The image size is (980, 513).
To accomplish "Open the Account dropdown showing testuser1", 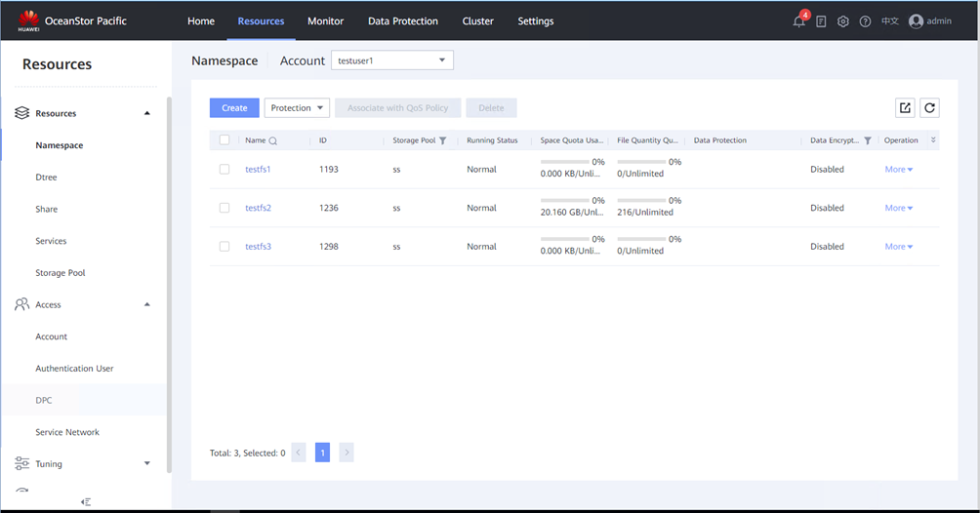I will [x=392, y=60].
